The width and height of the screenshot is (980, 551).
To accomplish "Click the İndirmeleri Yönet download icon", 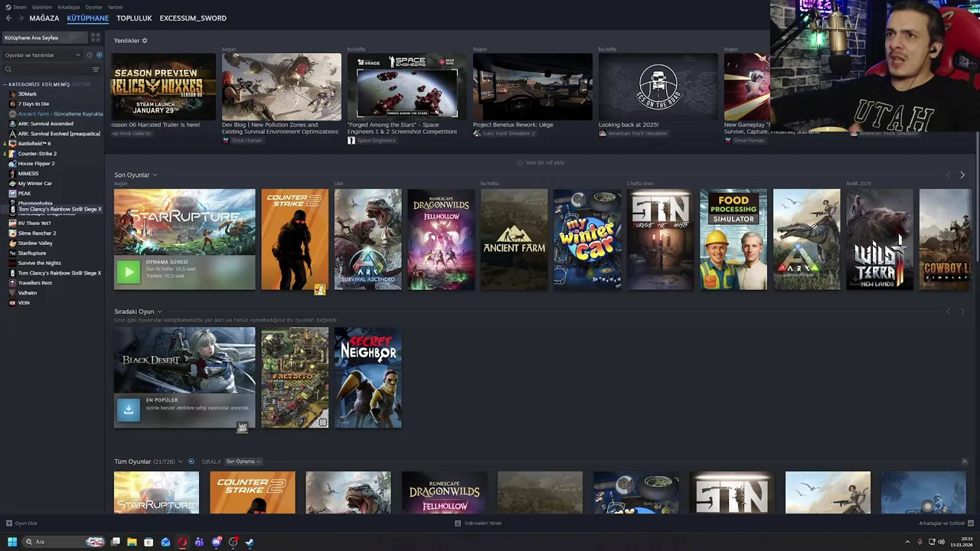I will point(458,523).
